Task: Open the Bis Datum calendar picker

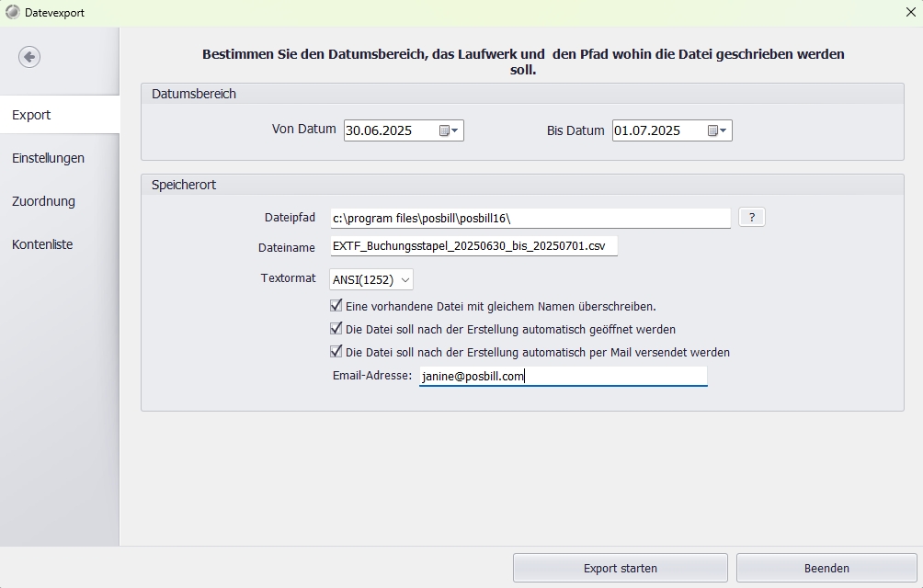Action: [x=717, y=131]
